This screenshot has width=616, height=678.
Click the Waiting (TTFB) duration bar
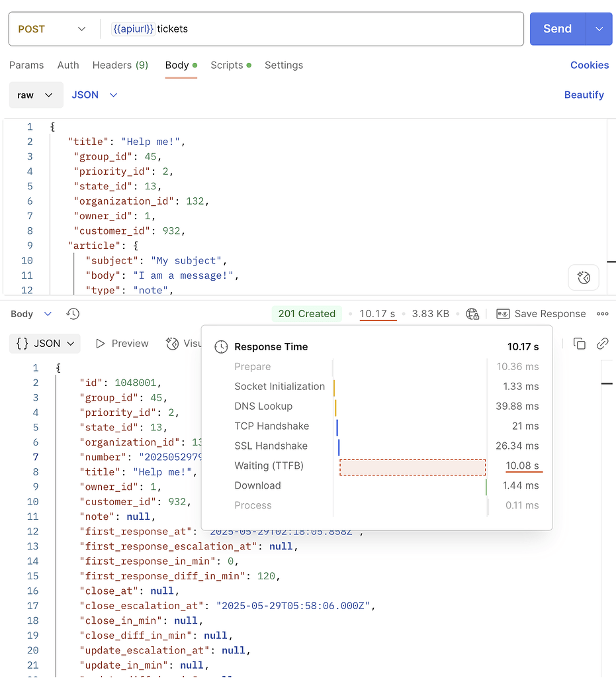coord(412,465)
